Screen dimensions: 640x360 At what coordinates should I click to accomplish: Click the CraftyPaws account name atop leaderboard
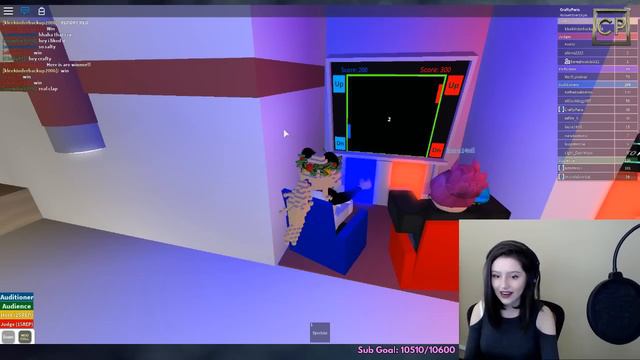pos(570,9)
